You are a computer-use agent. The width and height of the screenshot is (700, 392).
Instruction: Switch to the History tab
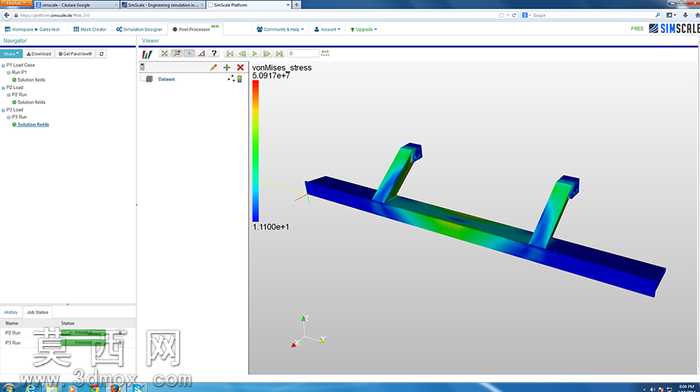pos(11,312)
